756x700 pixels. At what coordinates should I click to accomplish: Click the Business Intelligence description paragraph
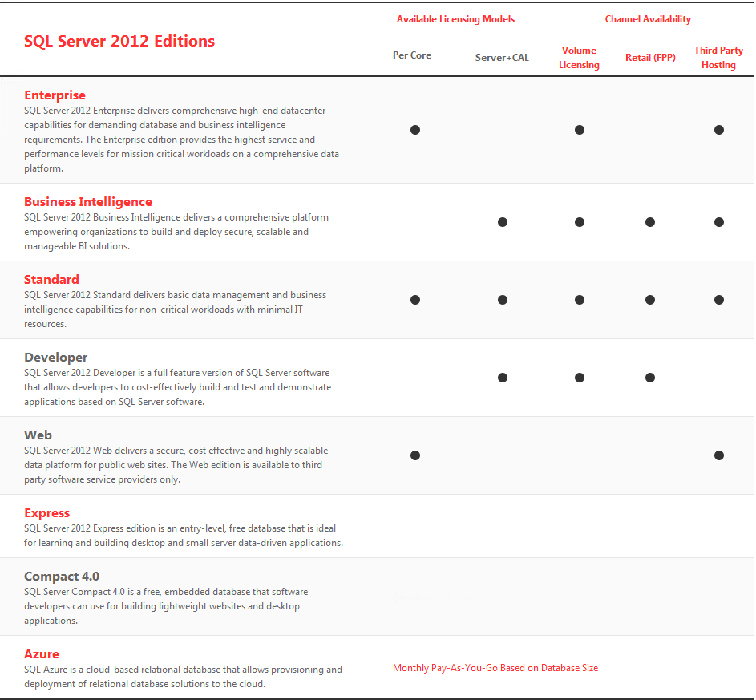point(176,232)
